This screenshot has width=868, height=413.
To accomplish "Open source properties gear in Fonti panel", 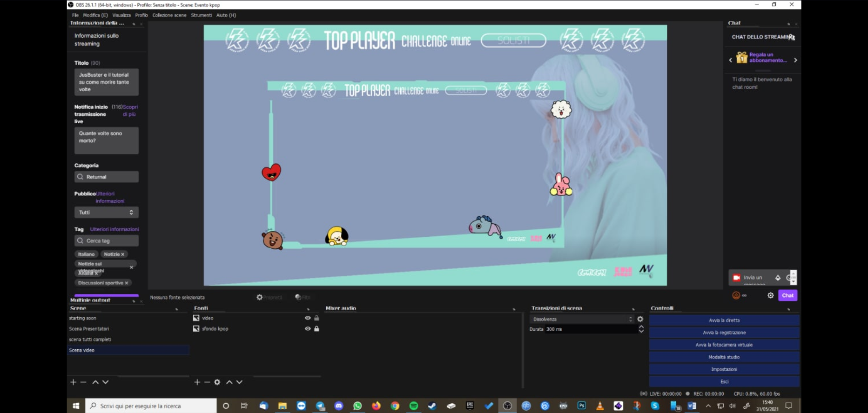I will [217, 382].
